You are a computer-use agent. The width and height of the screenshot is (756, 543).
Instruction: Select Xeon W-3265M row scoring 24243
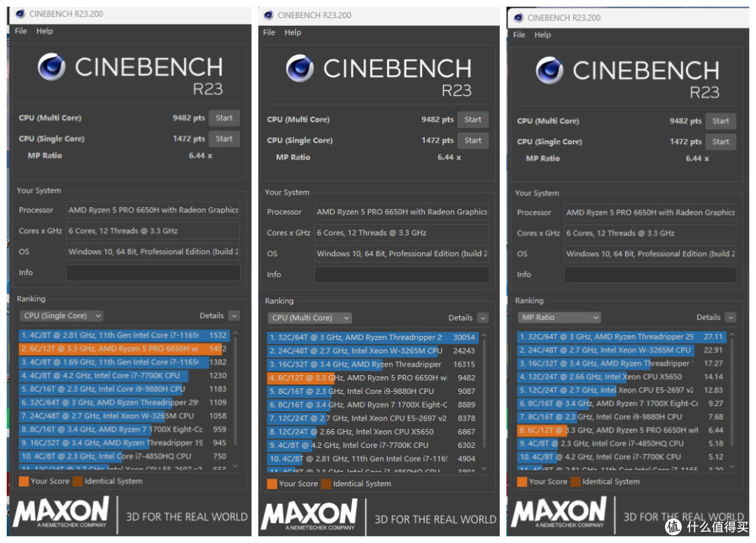(372, 351)
